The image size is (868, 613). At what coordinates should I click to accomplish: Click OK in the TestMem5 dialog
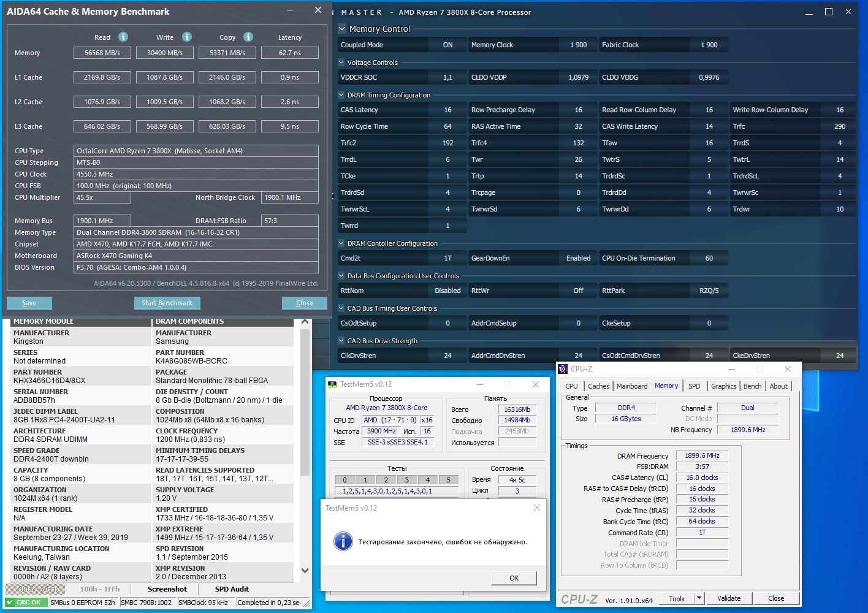click(514, 578)
